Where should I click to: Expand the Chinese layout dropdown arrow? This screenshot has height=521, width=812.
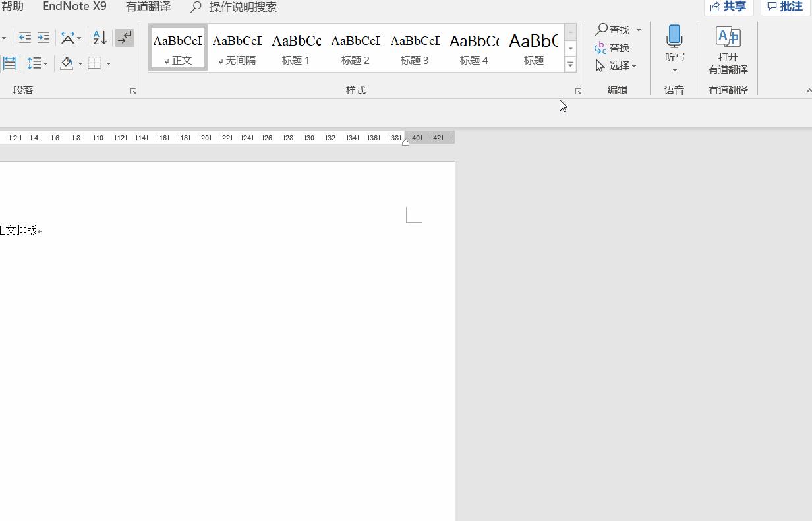tap(79, 38)
